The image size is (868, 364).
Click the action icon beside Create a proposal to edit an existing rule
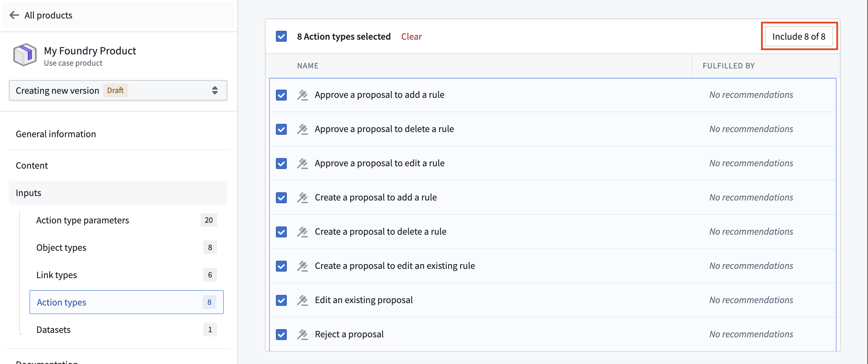[x=302, y=266]
